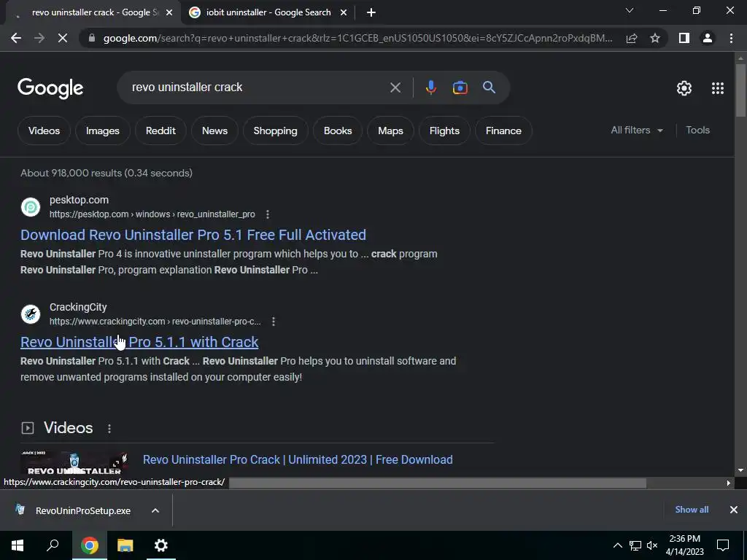Image resolution: width=747 pixels, height=560 pixels.
Task: Open the Settings app in the taskbar
Action: pyautogui.click(x=161, y=545)
